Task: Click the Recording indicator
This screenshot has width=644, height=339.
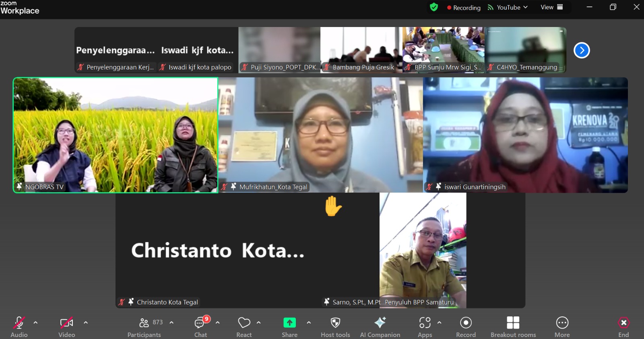Action: (x=464, y=8)
